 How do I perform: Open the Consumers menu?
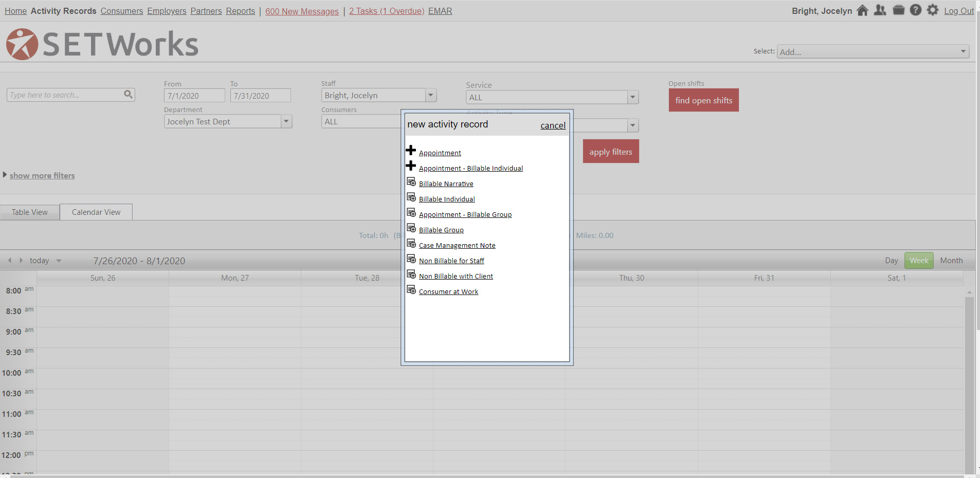pyautogui.click(x=122, y=11)
